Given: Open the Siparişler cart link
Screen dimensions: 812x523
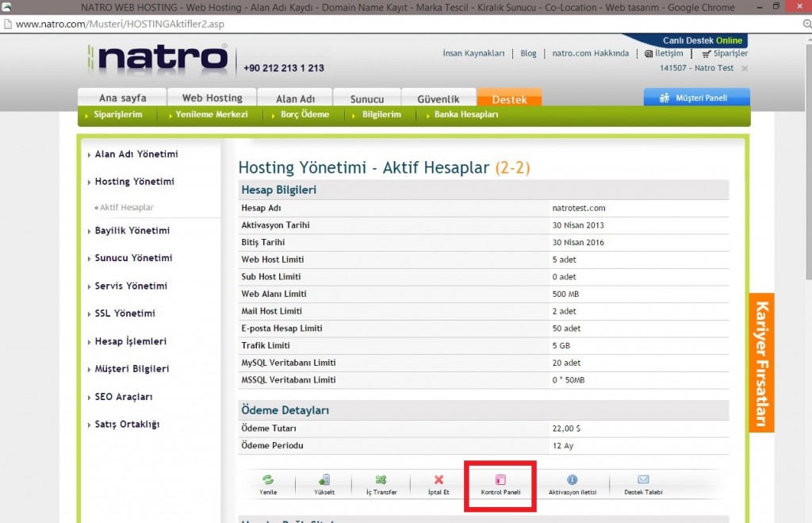Looking at the screenshot, I should pyautogui.click(x=725, y=53).
